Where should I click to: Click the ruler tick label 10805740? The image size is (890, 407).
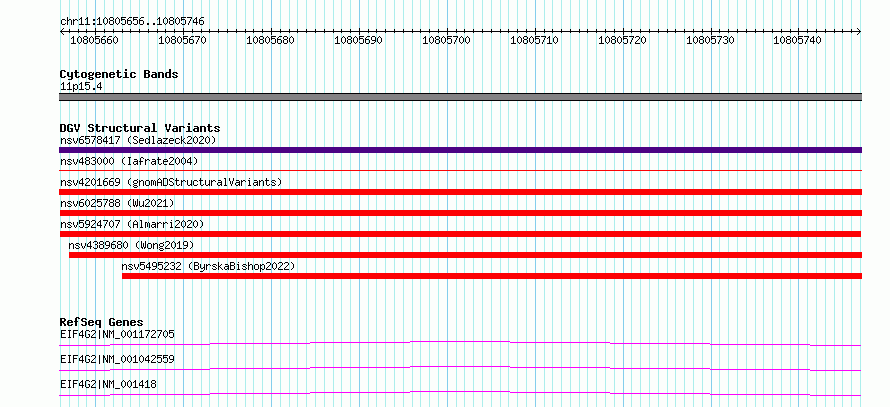[x=797, y=40]
